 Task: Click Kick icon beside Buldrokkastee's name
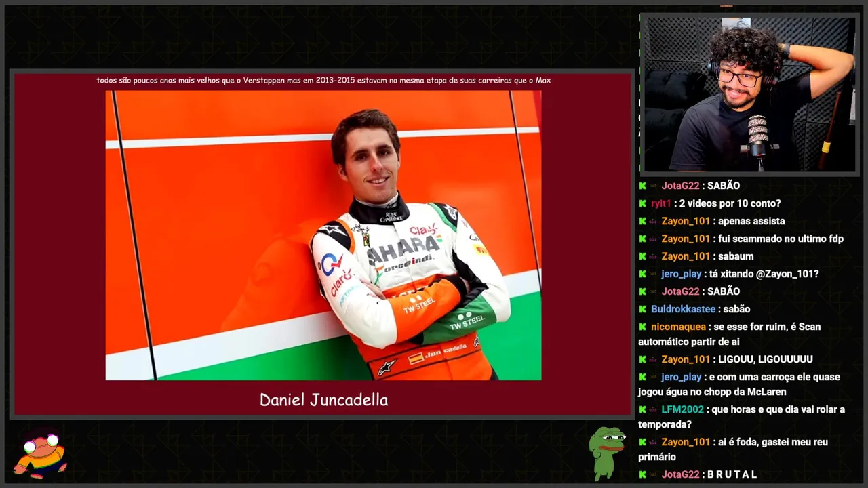(x=642, y=309)
